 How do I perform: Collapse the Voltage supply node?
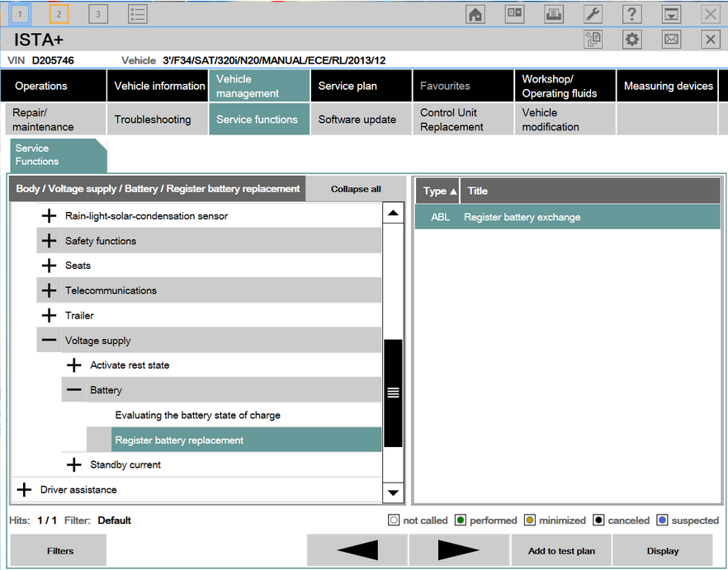(x=50, y=341)
